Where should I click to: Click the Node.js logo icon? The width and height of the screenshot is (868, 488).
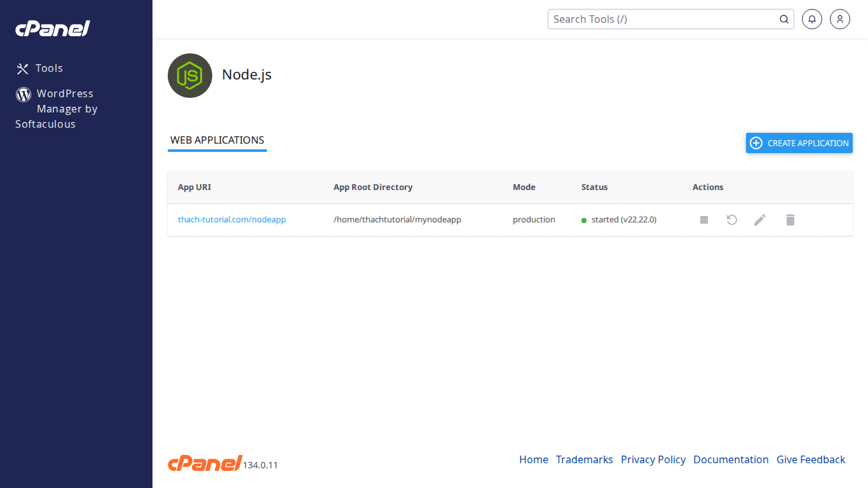point(190,76)
